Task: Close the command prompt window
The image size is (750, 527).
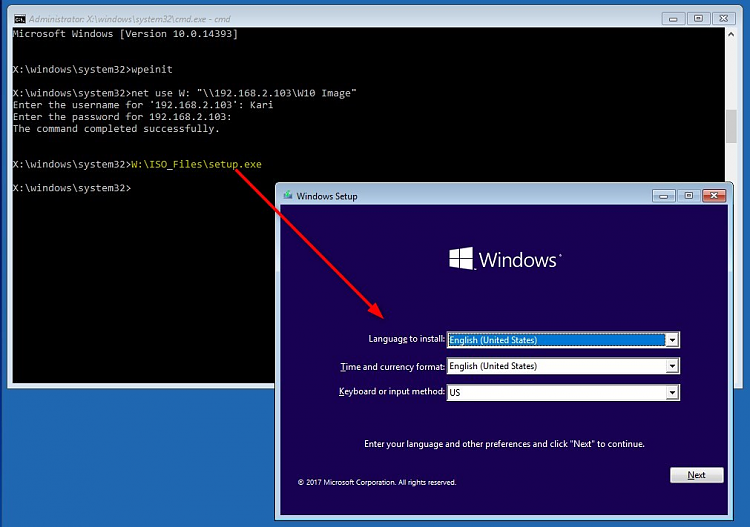Action: [724, 19]
